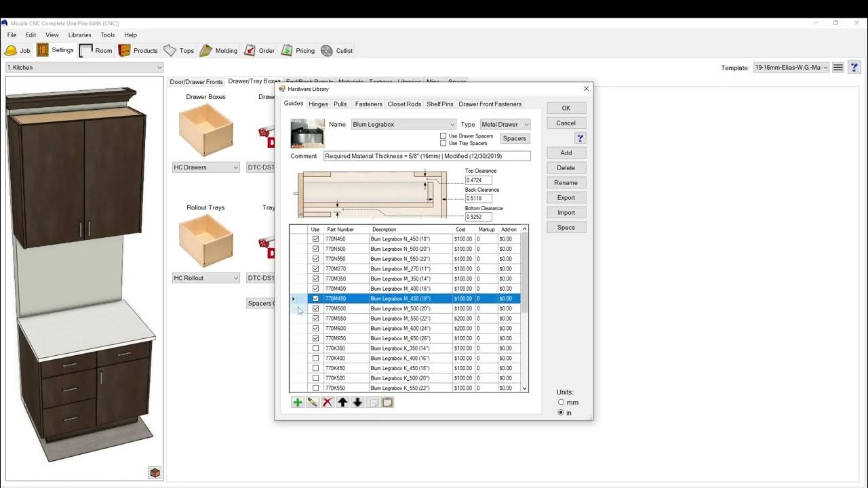Click green plus add-row icon

(x=298, y=402)
